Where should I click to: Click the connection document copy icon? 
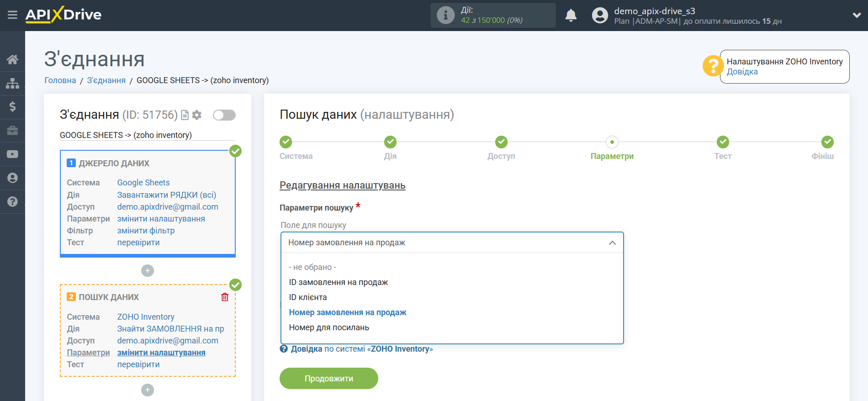pyautogui.click(x=185, y=115)
